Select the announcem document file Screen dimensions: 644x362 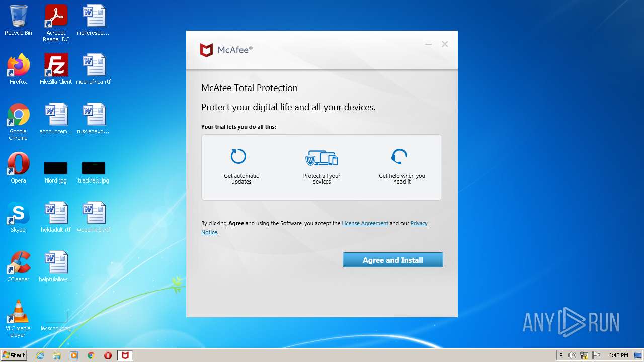coord(56,119)
